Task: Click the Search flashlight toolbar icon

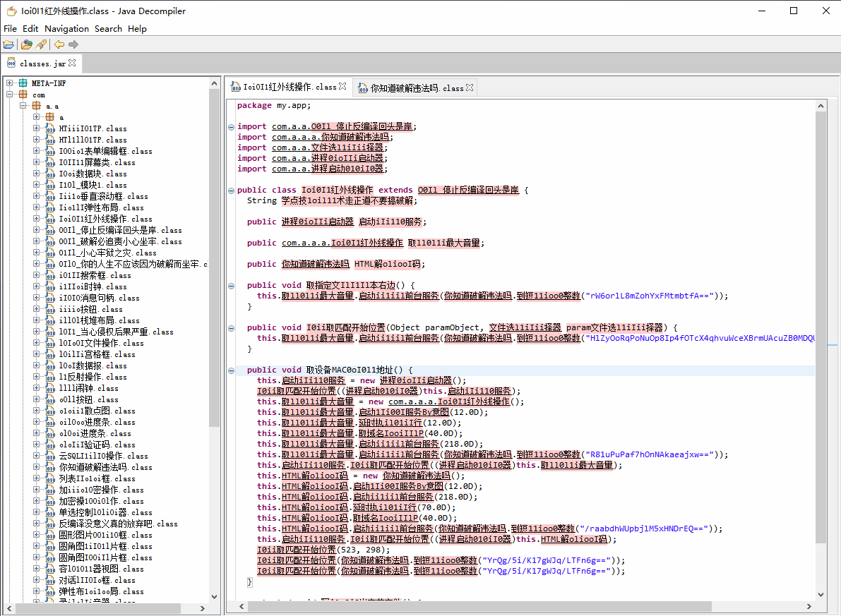Action: 41,44
